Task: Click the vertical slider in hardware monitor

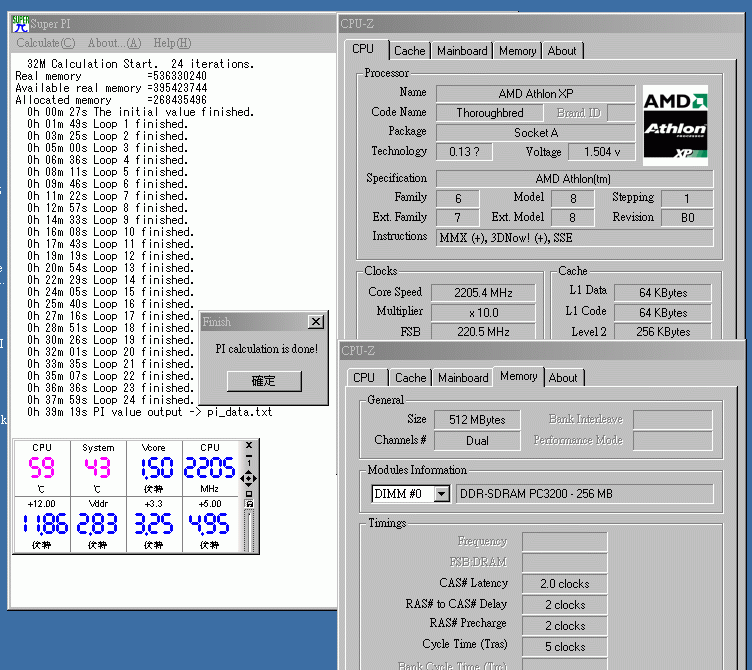Action: coord(248,531)
